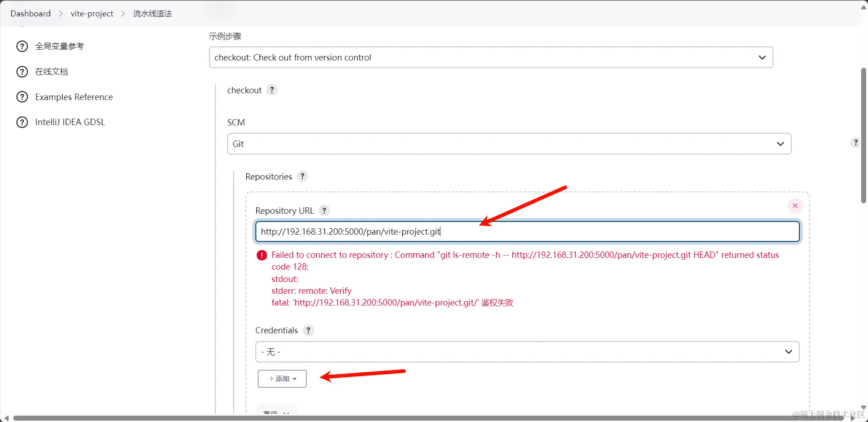Viewport: 868px width, 422px height.
Task: Open IntelliJ IDEA GDSL link
Action: click(70, 122)
